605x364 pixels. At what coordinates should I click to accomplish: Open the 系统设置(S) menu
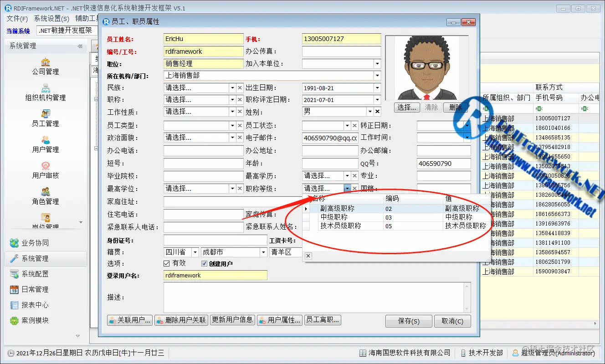tap(51, 19)
